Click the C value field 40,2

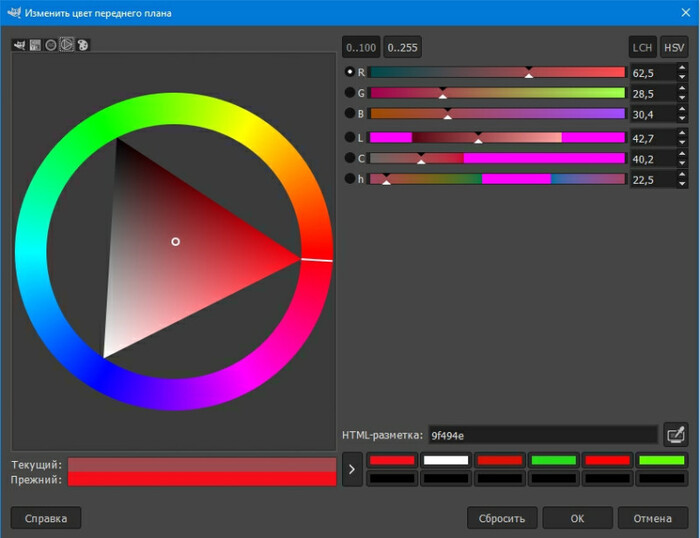(x=653, y=159)
